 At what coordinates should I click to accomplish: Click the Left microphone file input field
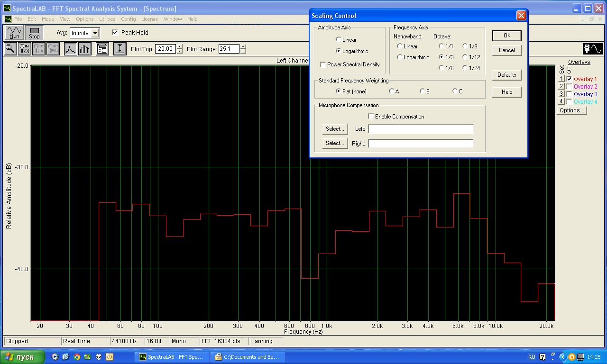(421, 129)
